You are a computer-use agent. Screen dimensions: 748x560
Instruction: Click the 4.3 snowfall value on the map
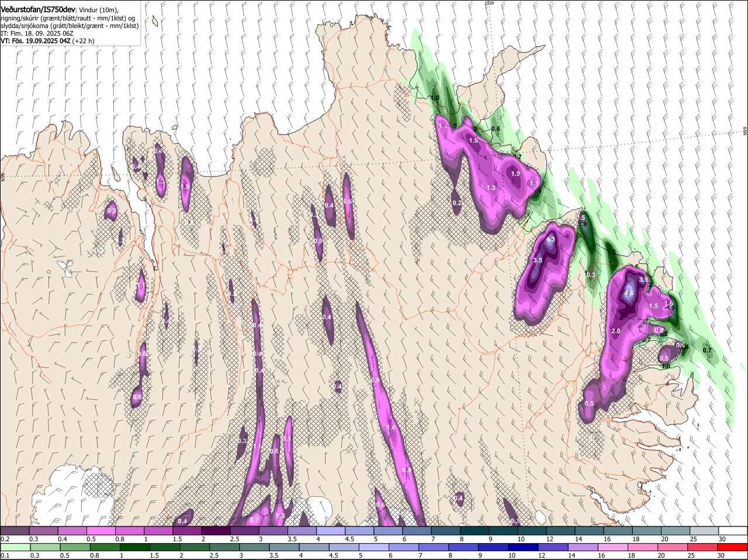pos(550,239)
